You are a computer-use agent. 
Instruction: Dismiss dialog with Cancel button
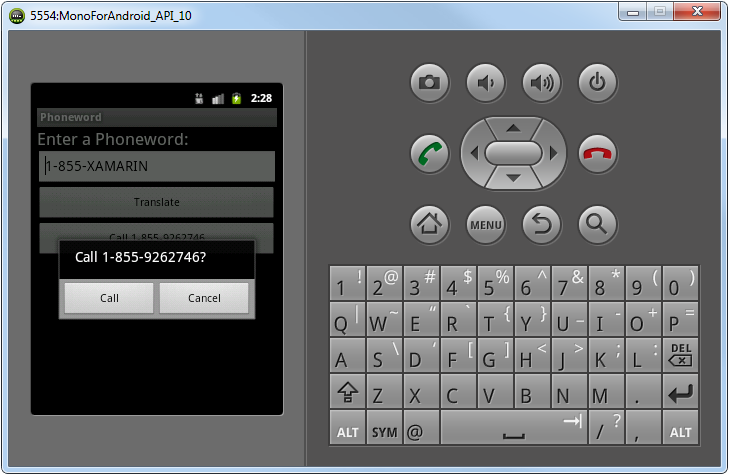coord(204,298)
